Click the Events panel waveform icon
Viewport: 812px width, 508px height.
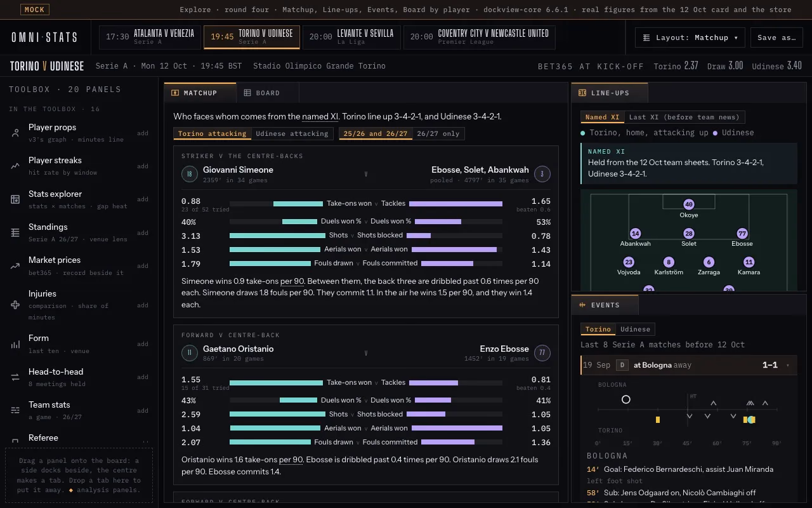(582, 305)
